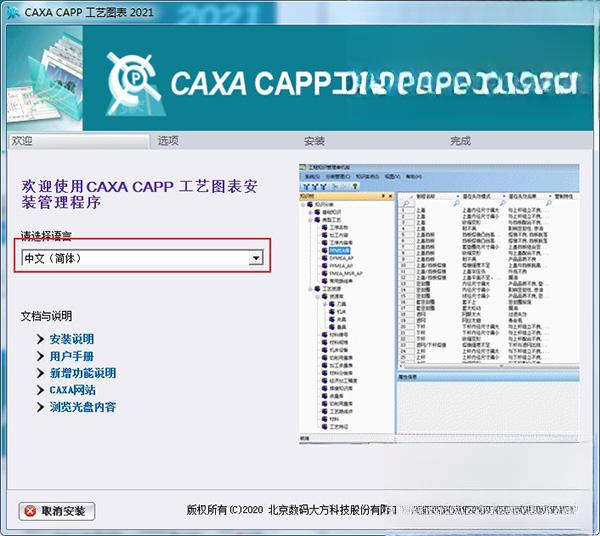
Task: Click the 文档与说明 heading
Action: tap(46, 316)
